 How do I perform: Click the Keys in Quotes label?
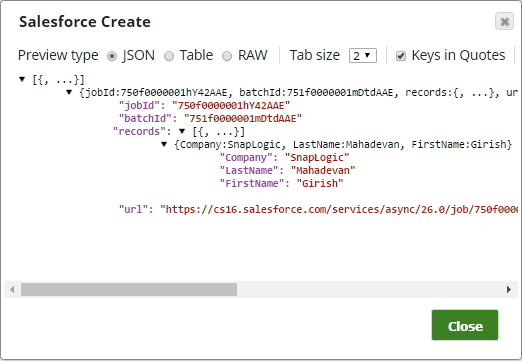[x=458, y=55]
